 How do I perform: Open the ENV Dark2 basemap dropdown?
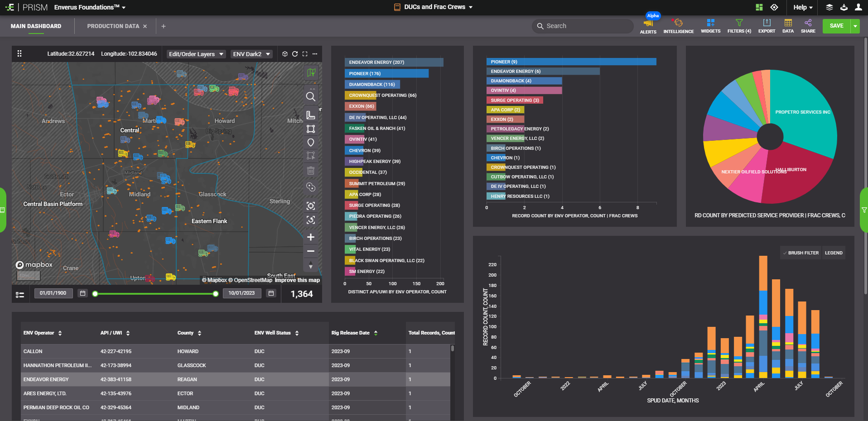(x=251, y=54)
